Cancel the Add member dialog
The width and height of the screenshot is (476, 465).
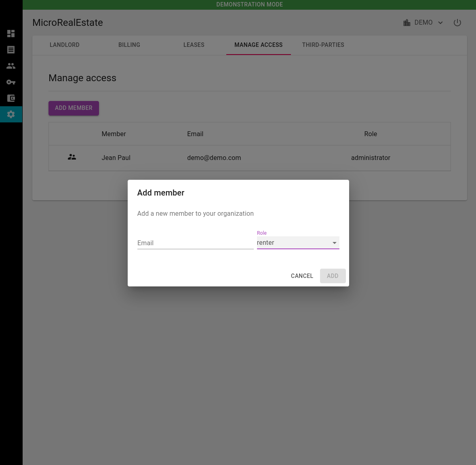pyautogui.click(x=302, y=276)
